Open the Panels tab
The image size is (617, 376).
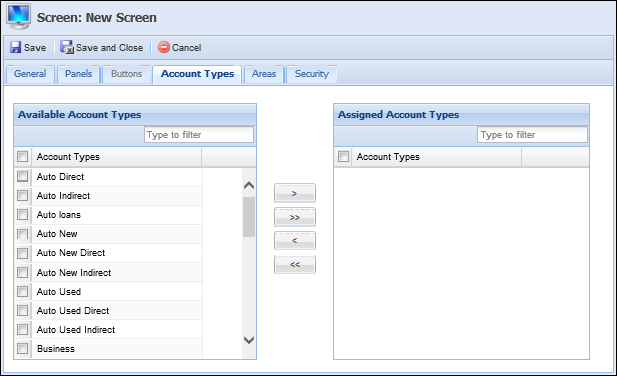(79, 74)
